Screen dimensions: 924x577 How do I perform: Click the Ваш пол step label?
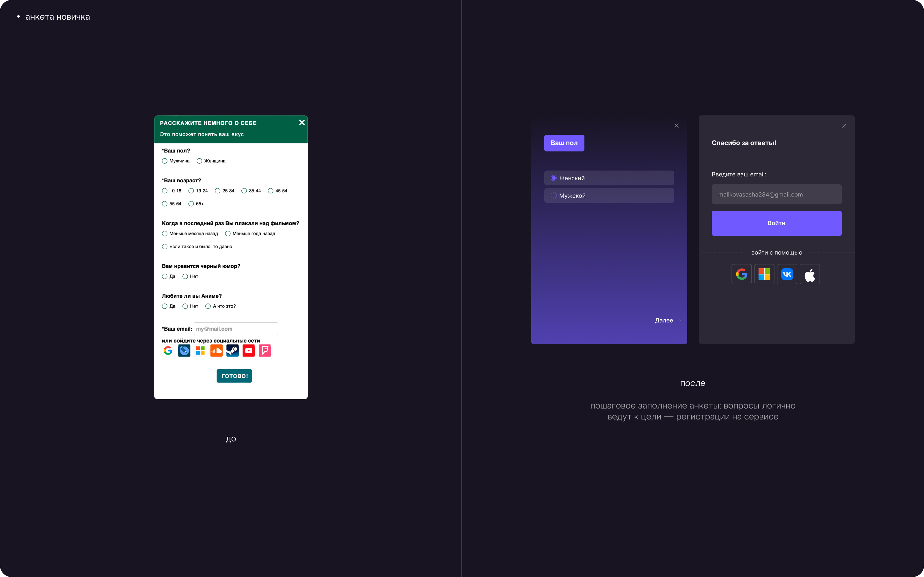point(564,143)
